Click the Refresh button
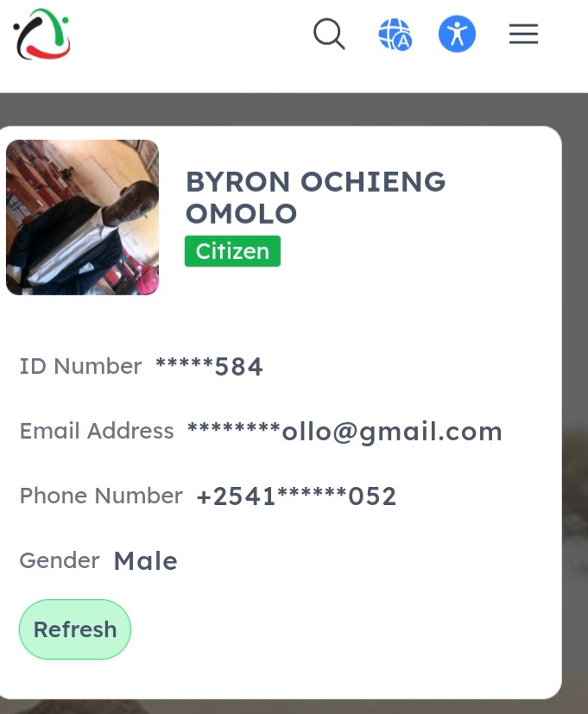 point(75,629)
